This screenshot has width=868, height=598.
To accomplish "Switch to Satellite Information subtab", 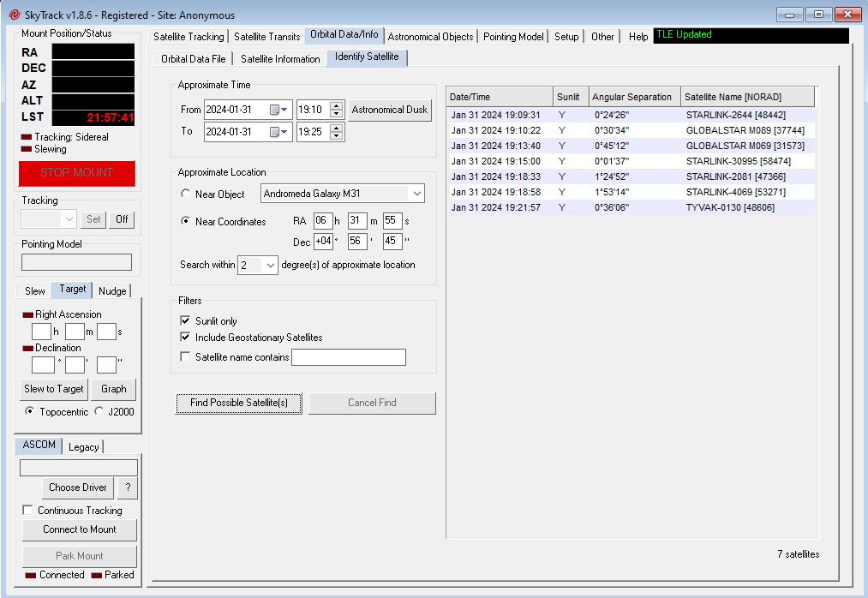I will pyautogui.click(x=280, y=59).
